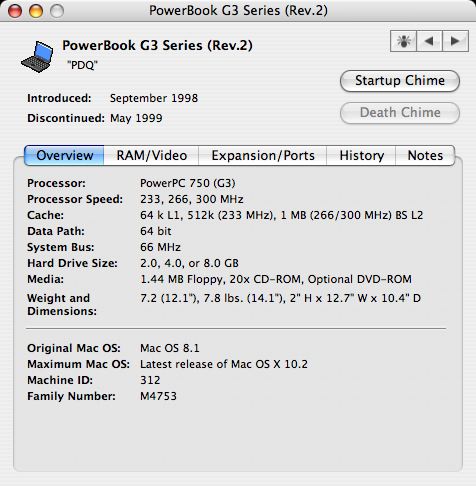Click the cache value starting 64 k L1
The image size is (476, 486).
click(282, 215)
